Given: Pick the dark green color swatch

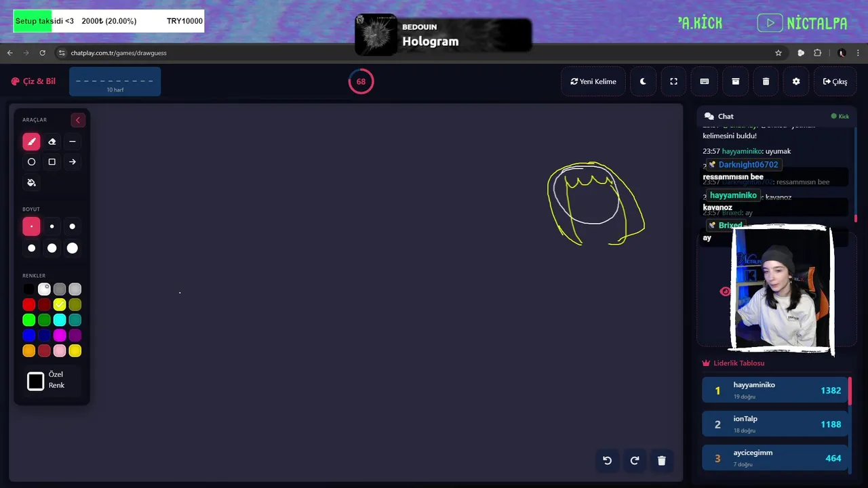Looking at the screenshot, I should coord(44,320).
